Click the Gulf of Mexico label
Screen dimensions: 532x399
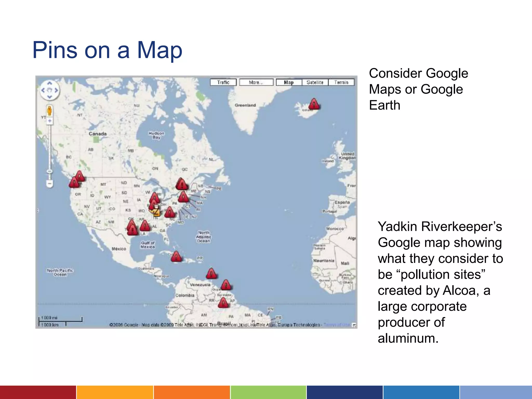click(x=148, y=245)
